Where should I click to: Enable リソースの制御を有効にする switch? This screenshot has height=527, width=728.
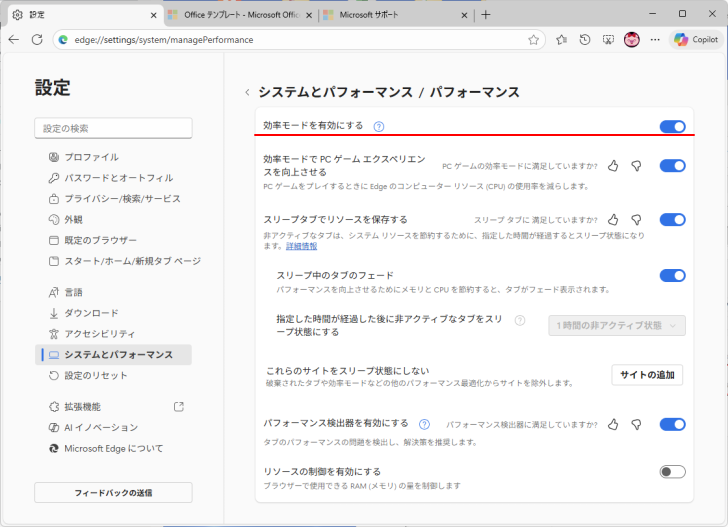[672, 472]
